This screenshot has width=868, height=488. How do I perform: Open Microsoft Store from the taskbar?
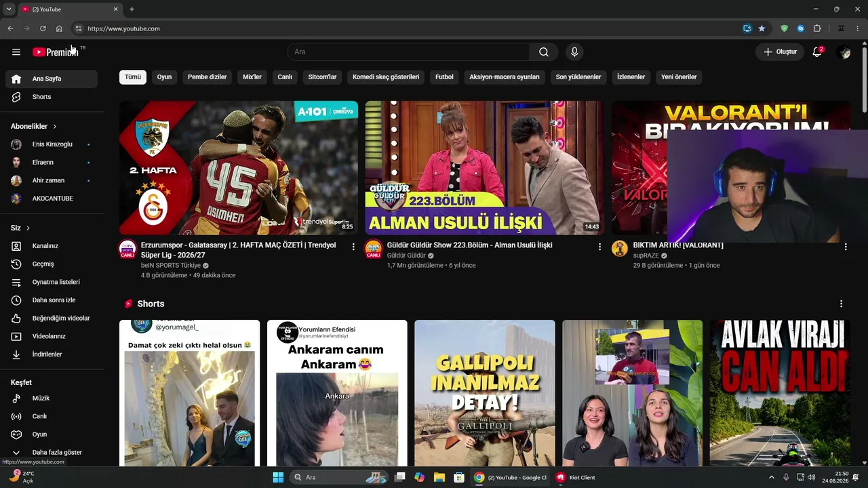459,477
